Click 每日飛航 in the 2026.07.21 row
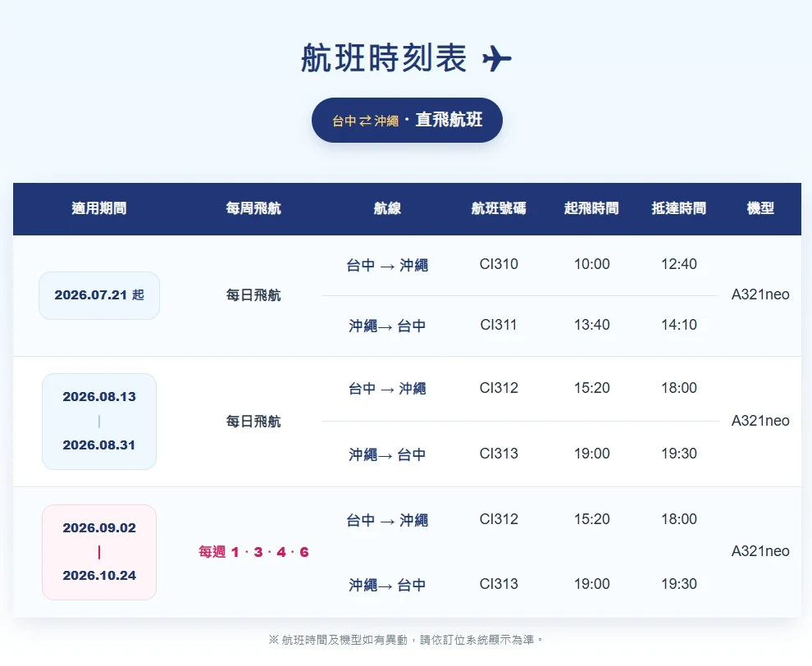Image resolution: width=812 pixels, height=666 pixels. (x=253, y=295)
